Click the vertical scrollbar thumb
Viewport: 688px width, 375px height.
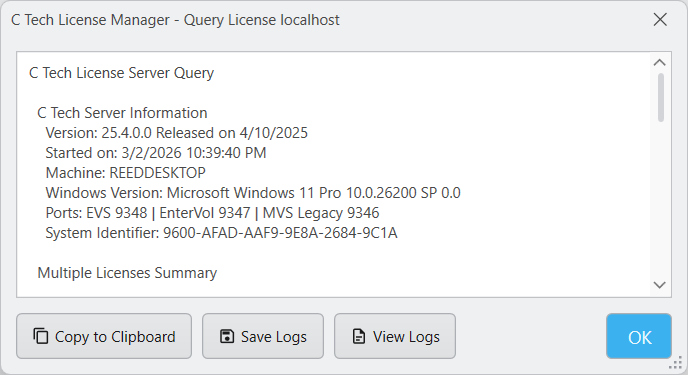click(661, 97)
